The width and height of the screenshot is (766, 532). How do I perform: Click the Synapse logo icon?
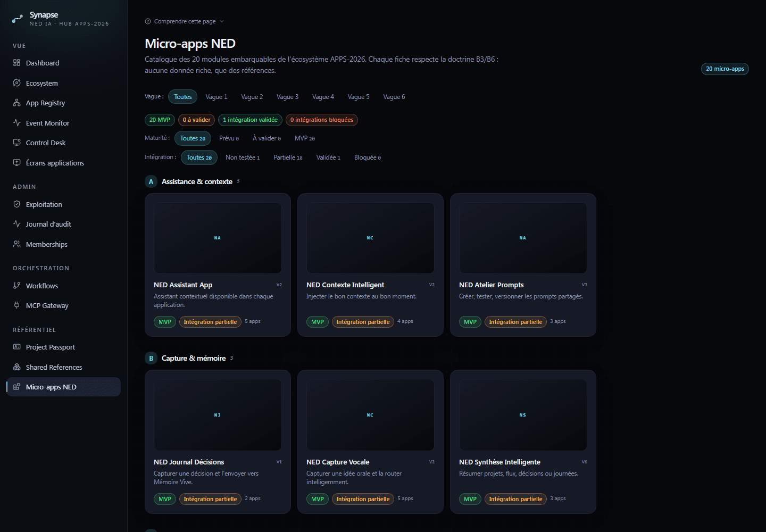click(18, 19)
